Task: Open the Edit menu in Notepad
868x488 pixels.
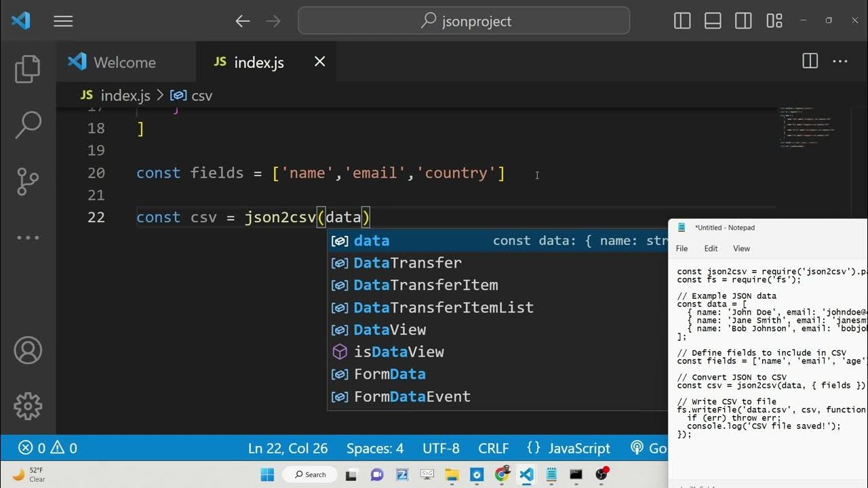Action: click(711, 249)
